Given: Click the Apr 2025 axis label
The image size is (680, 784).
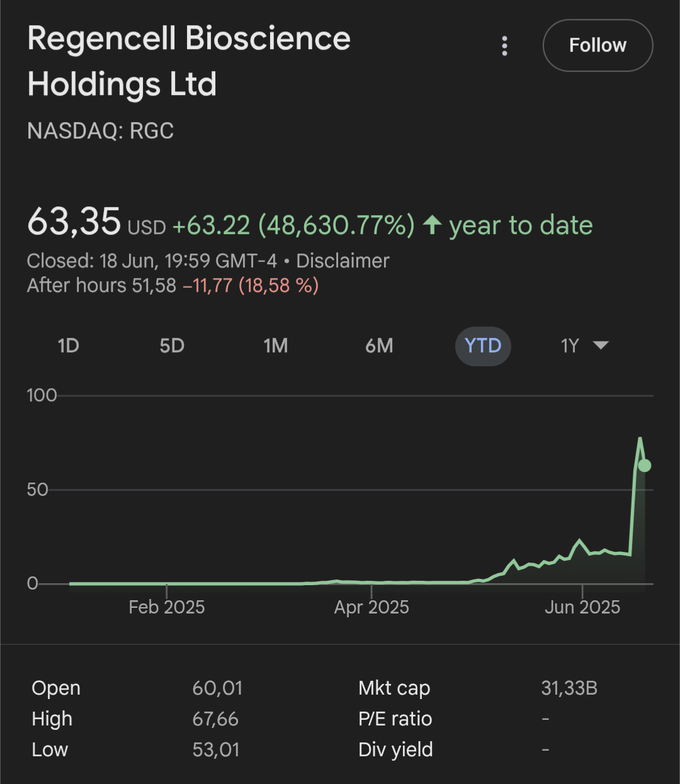Looking at the screenshot, I should (x=371, y=607).
